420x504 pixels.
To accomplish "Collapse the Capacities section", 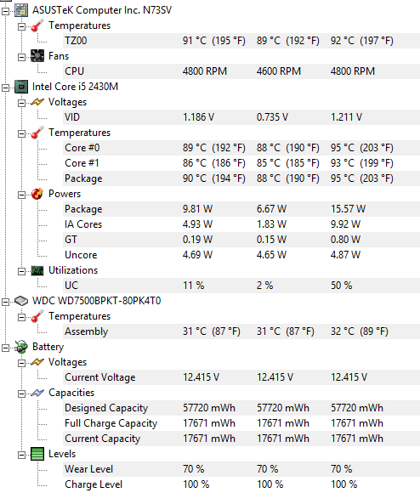I will coord(21,394).
